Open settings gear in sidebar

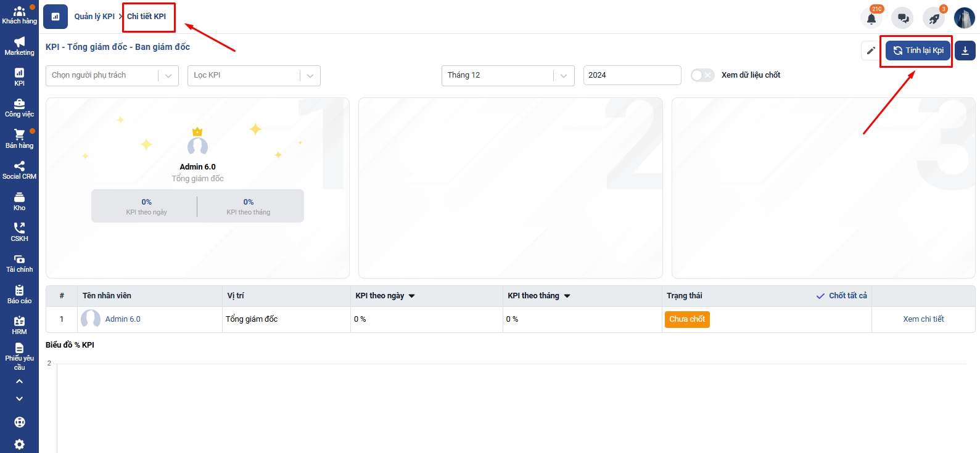[20, 444]
